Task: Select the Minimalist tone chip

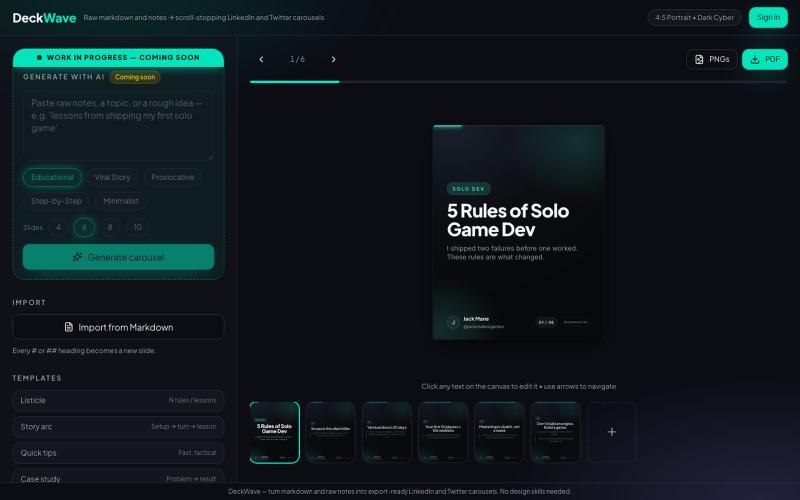Action: click(x=120, y=201)
